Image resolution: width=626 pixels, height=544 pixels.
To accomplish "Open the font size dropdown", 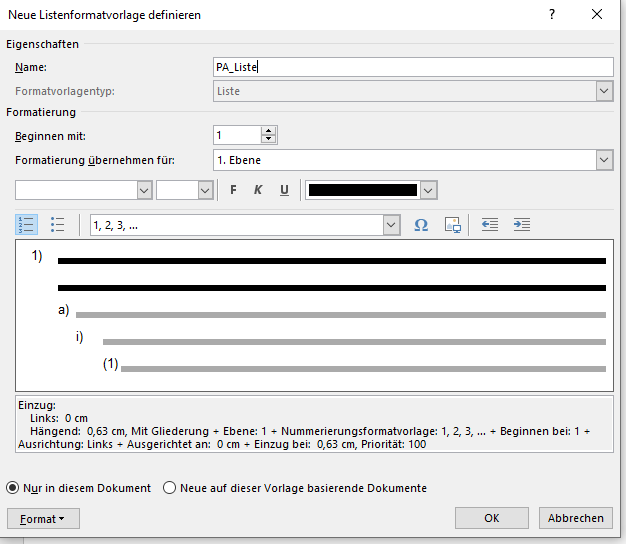I will (205, 190).
